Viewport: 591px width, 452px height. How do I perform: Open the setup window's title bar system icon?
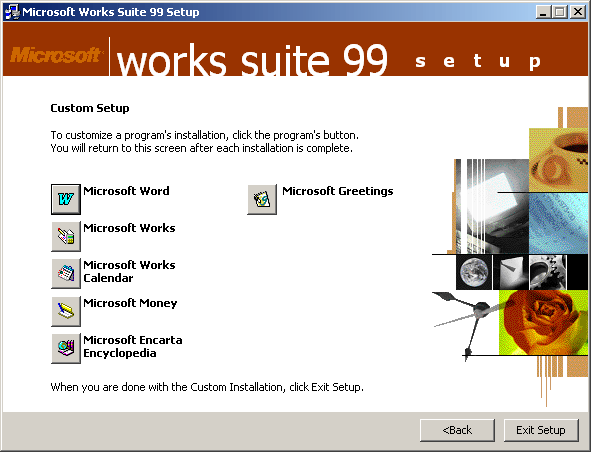click(12, 12)
